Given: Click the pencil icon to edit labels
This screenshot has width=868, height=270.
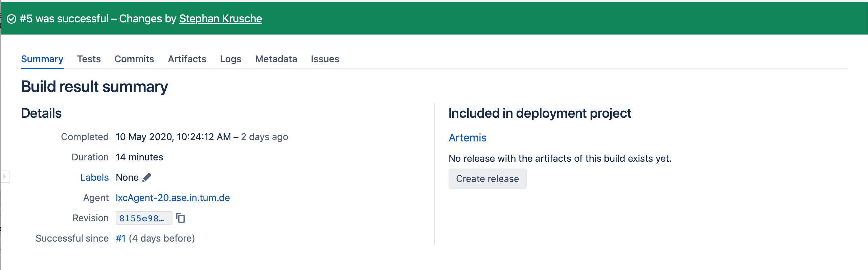Looking at the screenshot, I should pos(147,177).
